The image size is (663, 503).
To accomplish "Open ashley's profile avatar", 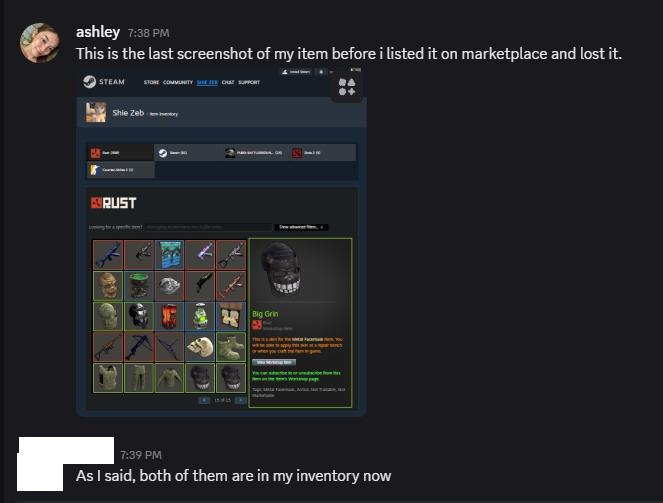I will [39, 43].
